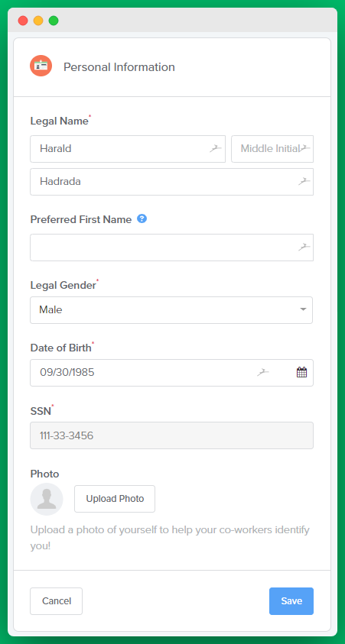This screenshot has width=345, height=644.
Task: Click the autofill icon in First Name field
Action: 216,149
